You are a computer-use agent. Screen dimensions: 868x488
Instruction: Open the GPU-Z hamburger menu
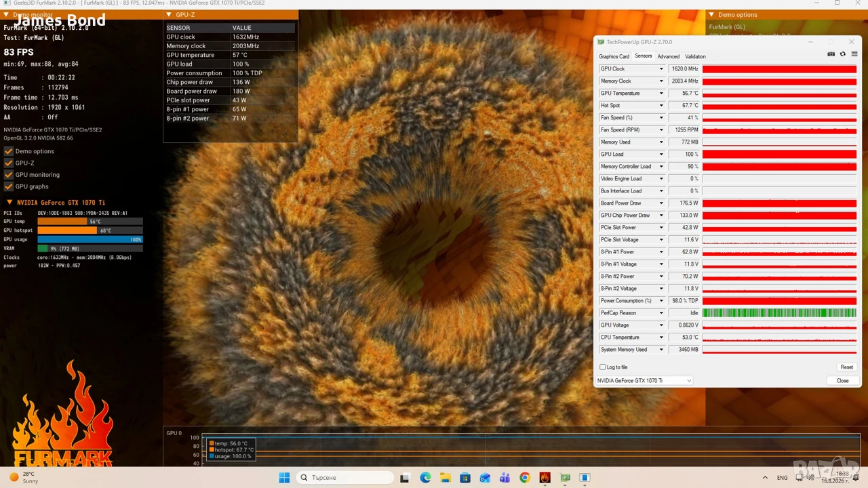tap(854, 54)
